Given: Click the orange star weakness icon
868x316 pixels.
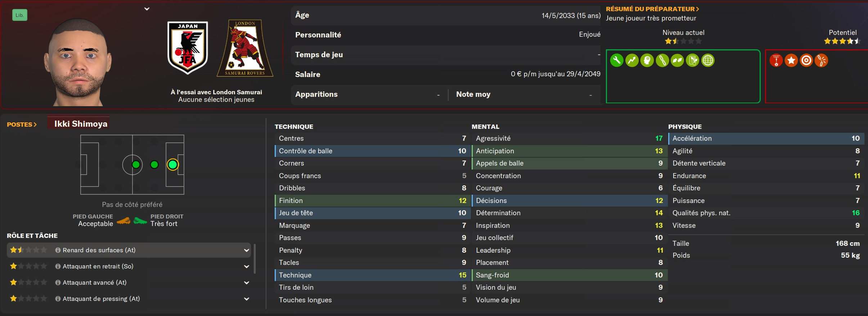Looking at the screenshot, I should [791, 60].
